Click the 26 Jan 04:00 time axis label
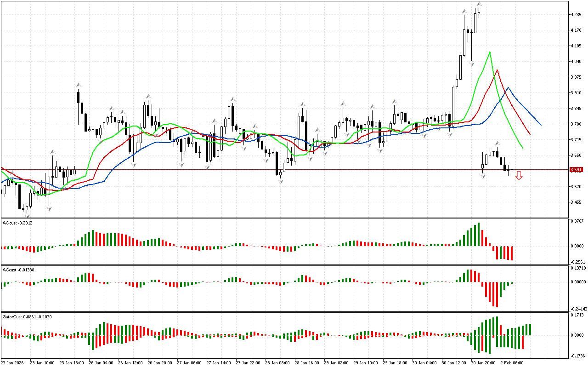This screenshot has width=588, height=368. click(x=101, y=362)
